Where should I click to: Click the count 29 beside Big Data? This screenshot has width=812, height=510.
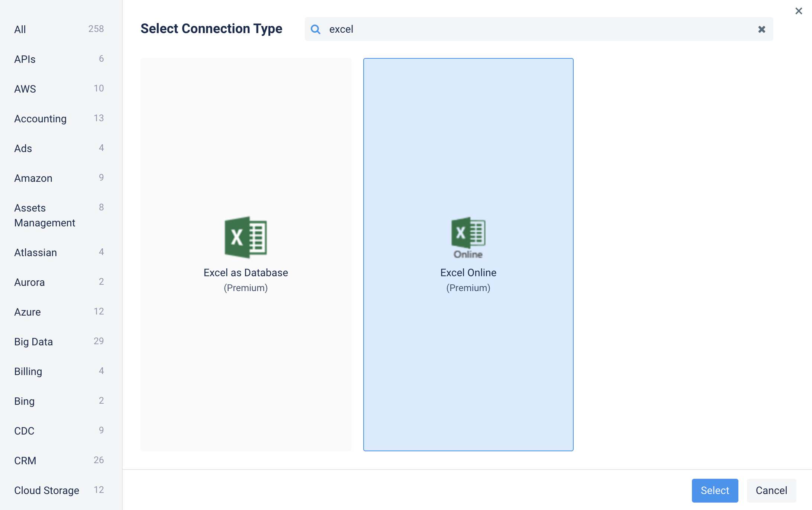pyautogui.click(x=99, y=341)
